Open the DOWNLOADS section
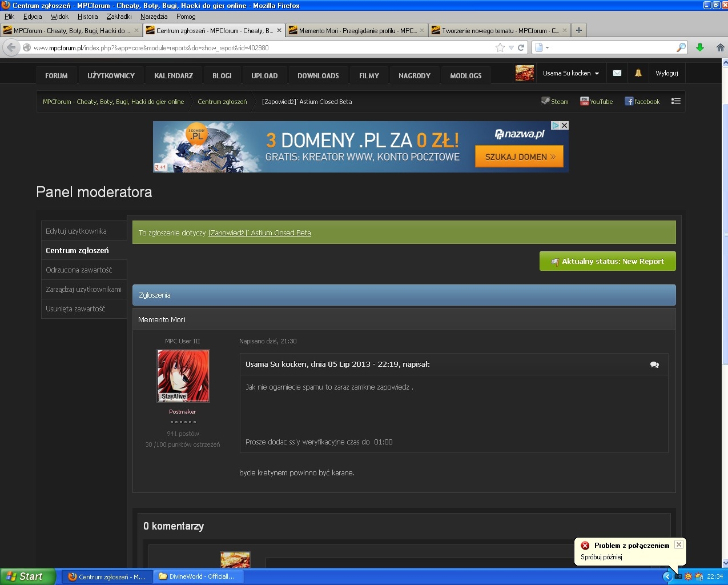Screen dimensions: 728x585 (x=318, y=75)
